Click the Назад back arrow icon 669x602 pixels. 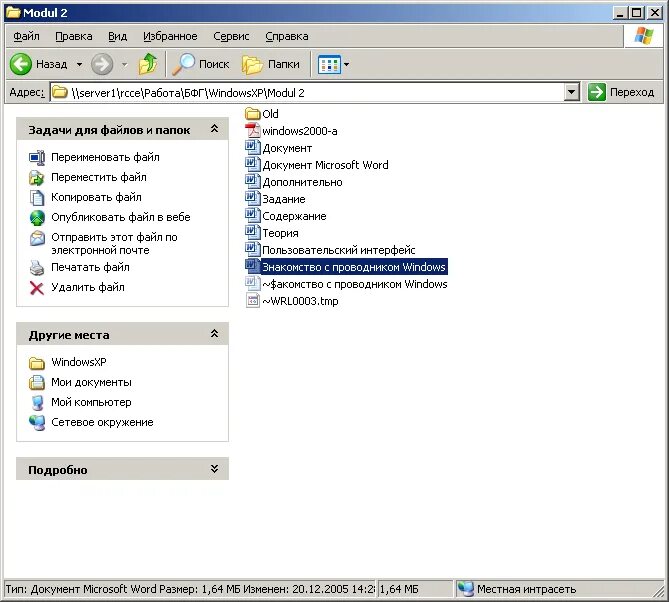point(20,64)
